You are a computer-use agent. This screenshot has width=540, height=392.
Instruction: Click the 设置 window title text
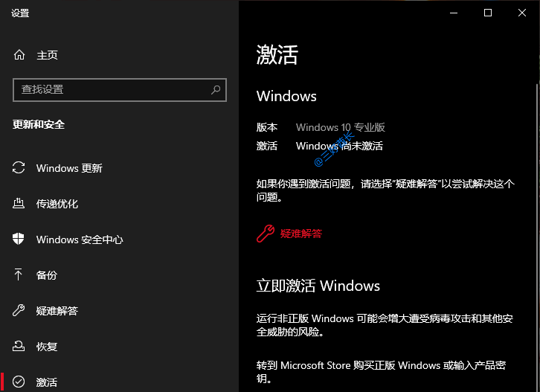tap(20, 13)
